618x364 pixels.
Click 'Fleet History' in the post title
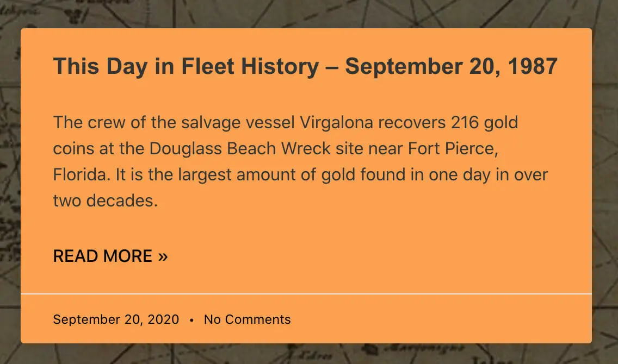[250, 66]
